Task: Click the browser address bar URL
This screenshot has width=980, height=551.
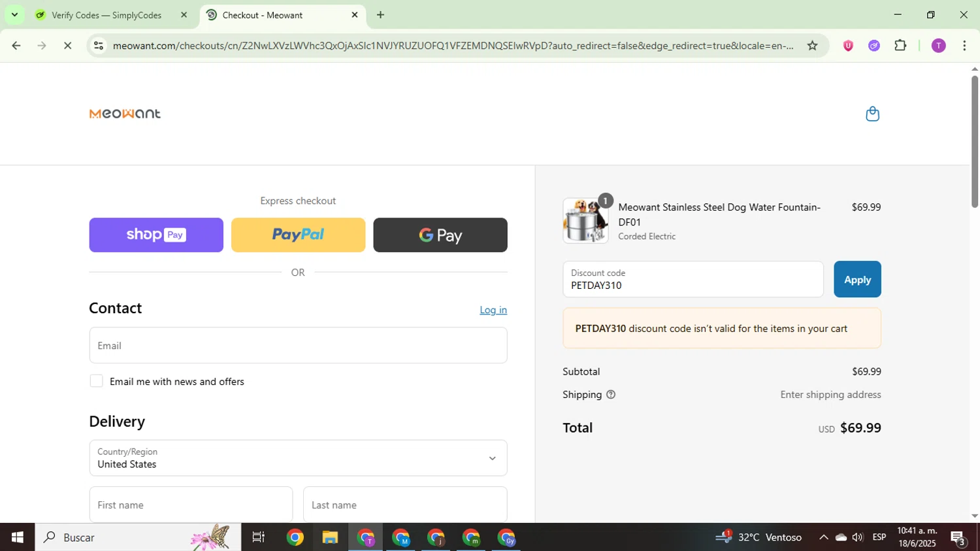Action: [x=453, y=46]
